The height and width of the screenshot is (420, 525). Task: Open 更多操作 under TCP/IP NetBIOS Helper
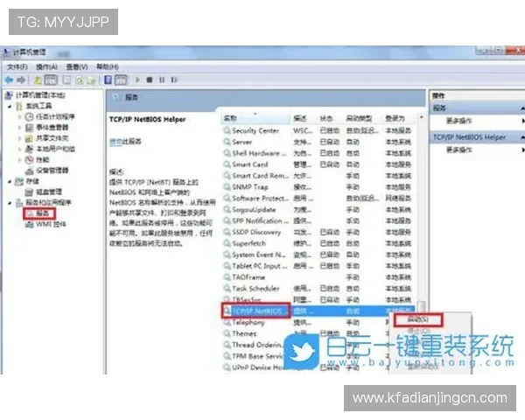pos(459,150)
